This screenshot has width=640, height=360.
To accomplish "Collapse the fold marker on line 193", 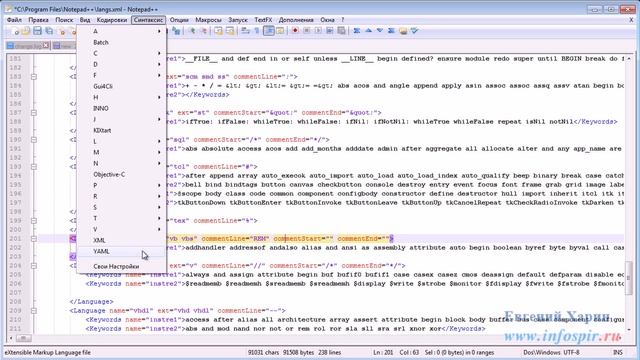I will click(34, 167).
